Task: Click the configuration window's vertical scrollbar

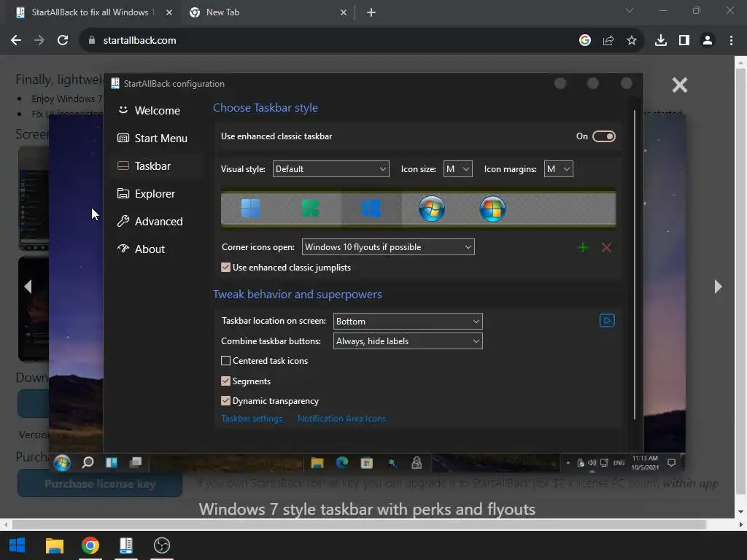Action: [x=635, y=264]
